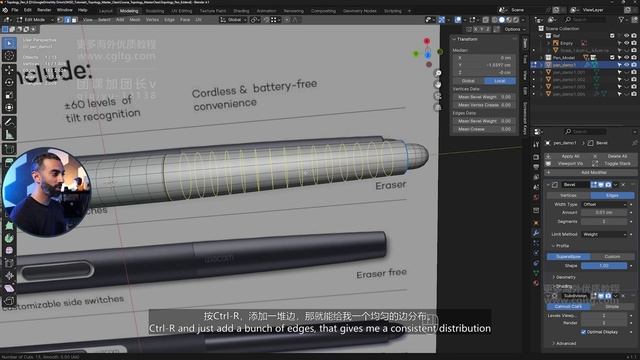The height and width of the screenshot is (360, 640).
Task: Select the Add Cube tool
Action: tap(9, 149)
